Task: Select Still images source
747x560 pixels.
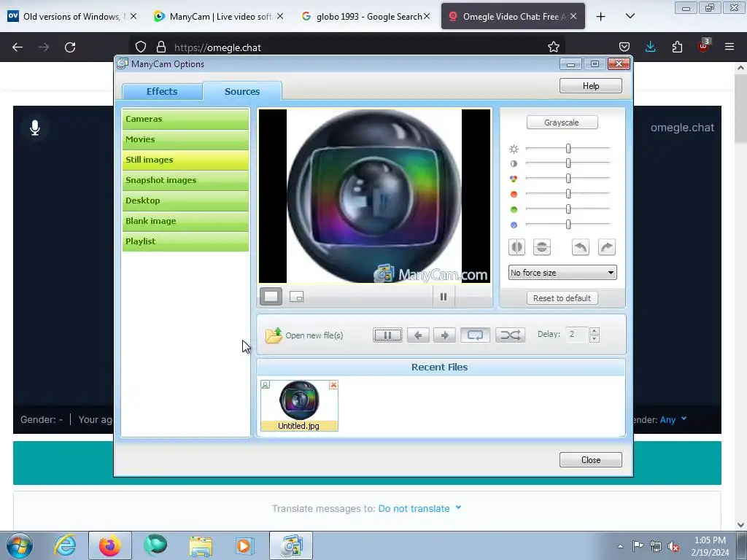Action: click(185, 160)
